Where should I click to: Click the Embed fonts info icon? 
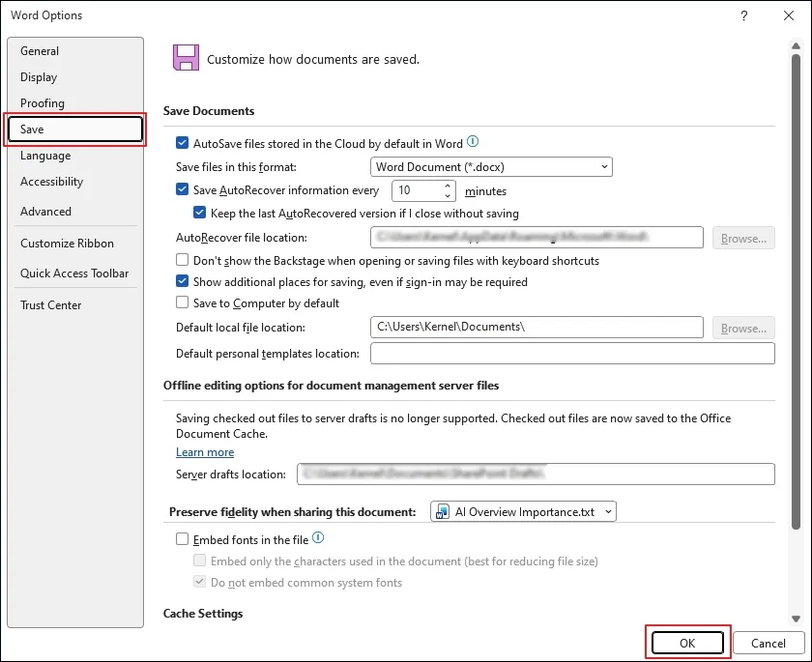(x=318, y=538)
